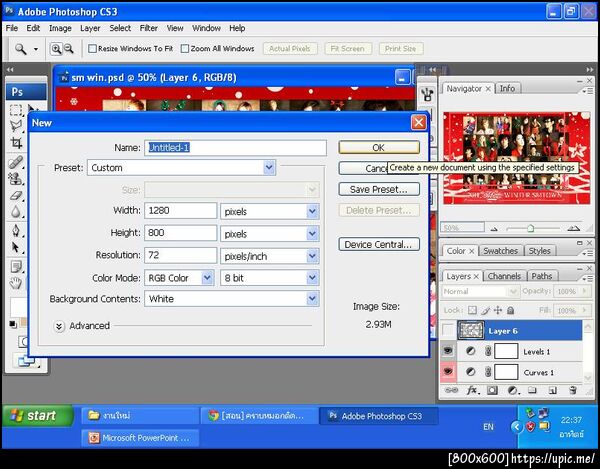Enable Zoom All Windows checkbox
This screenshot has width=600, height=469.
coord(185,49)
